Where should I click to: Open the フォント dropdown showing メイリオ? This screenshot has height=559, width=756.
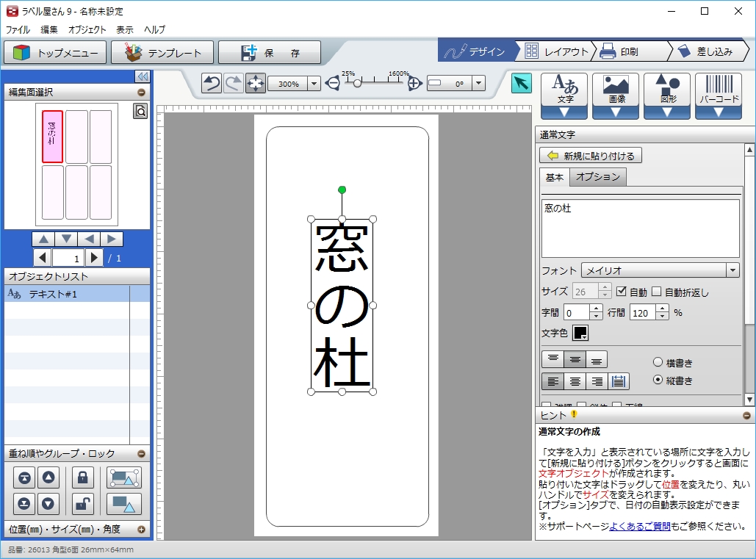click(732, 270)
